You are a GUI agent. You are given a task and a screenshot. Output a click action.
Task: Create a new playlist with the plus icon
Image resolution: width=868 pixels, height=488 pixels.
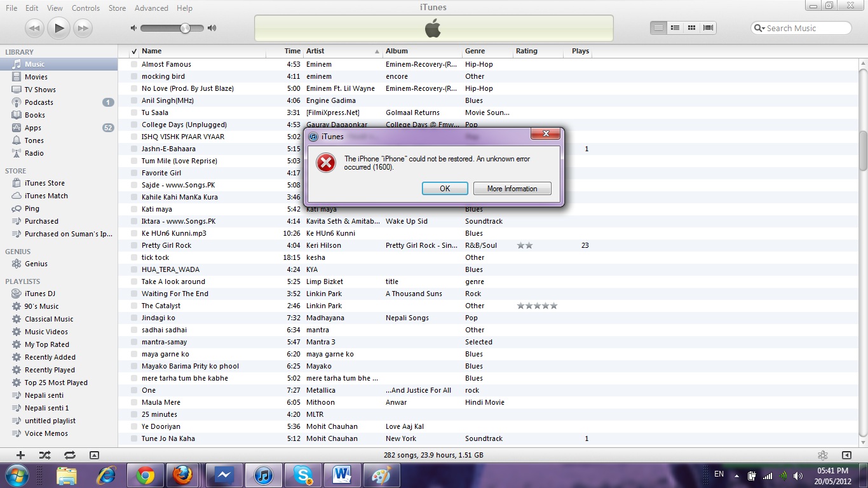20,455
